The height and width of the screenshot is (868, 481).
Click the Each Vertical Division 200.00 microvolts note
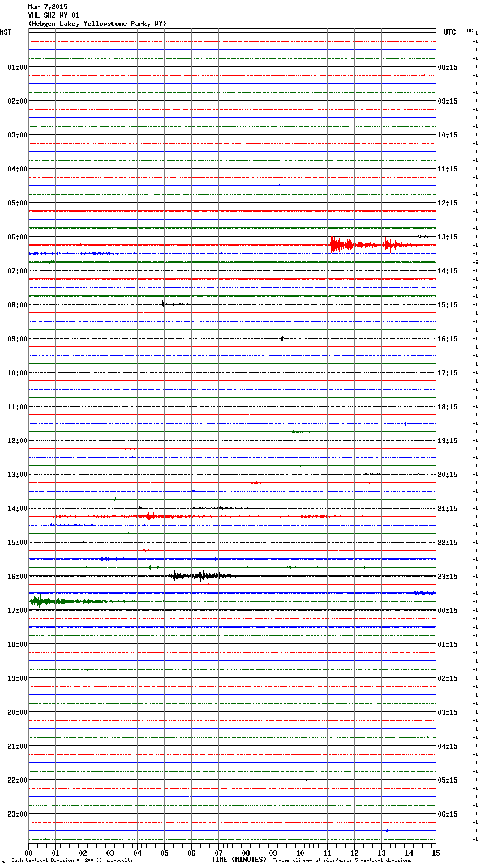[72, 861]
